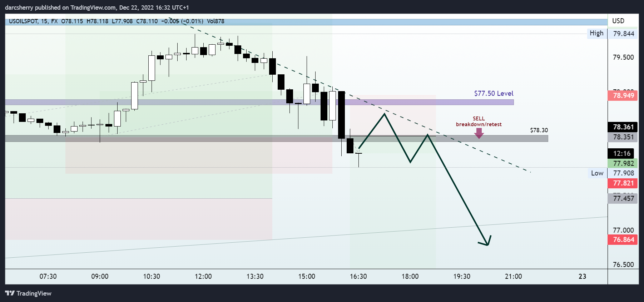
Task: Click the purple $77.50 zone band
Action: (x=259, y=102)
